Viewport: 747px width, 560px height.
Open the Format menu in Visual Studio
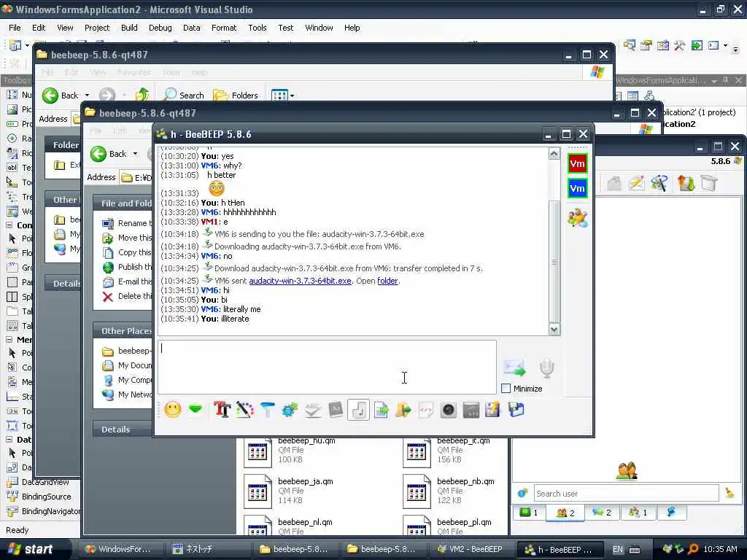224,28
